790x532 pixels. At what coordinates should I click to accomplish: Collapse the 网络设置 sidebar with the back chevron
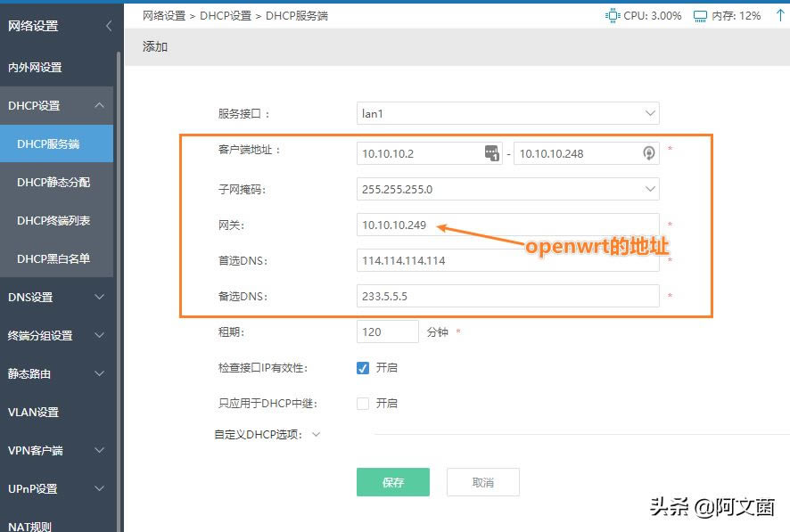click(x=108, y=26)
